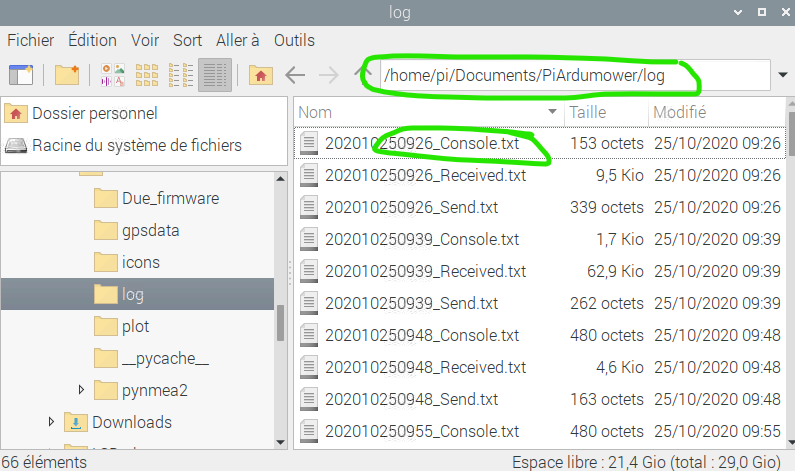
Task: Select the __pycache__ folder in tree
Action: coord(165,358)
